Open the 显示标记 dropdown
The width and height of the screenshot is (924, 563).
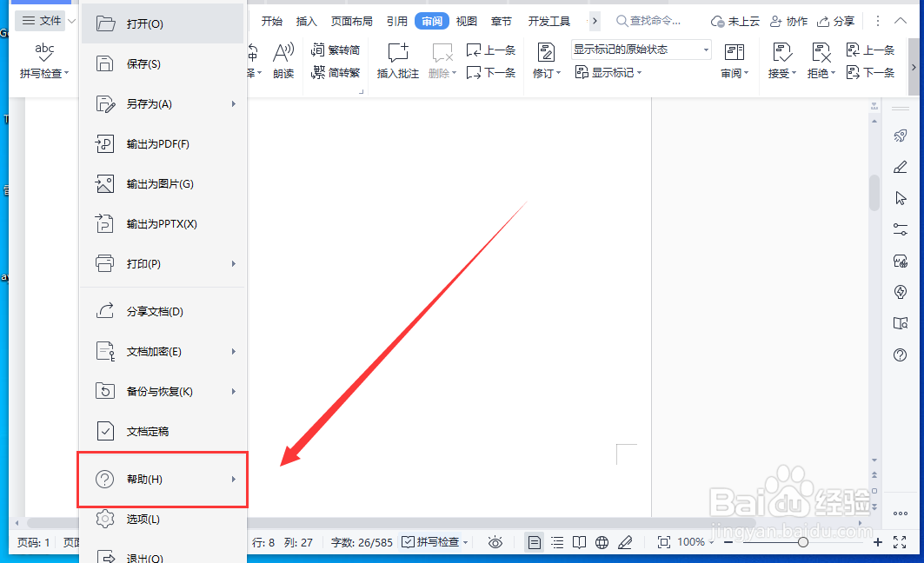point(608,72)
